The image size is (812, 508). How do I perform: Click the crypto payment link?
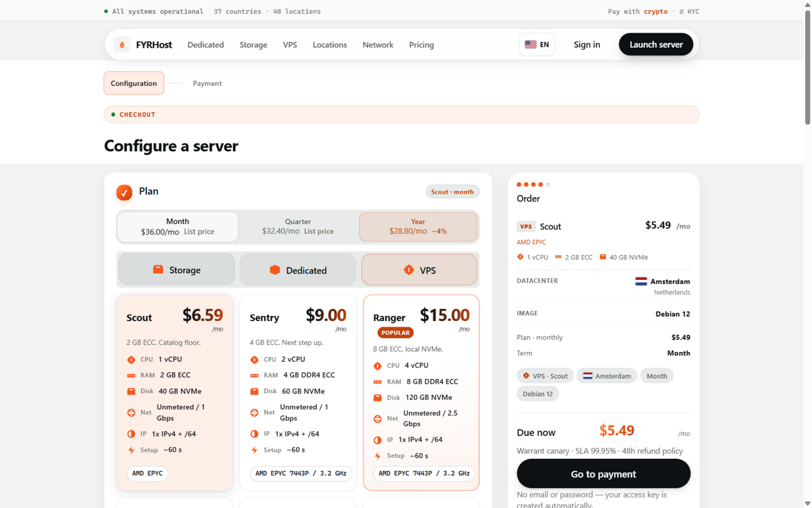(655, 11)
